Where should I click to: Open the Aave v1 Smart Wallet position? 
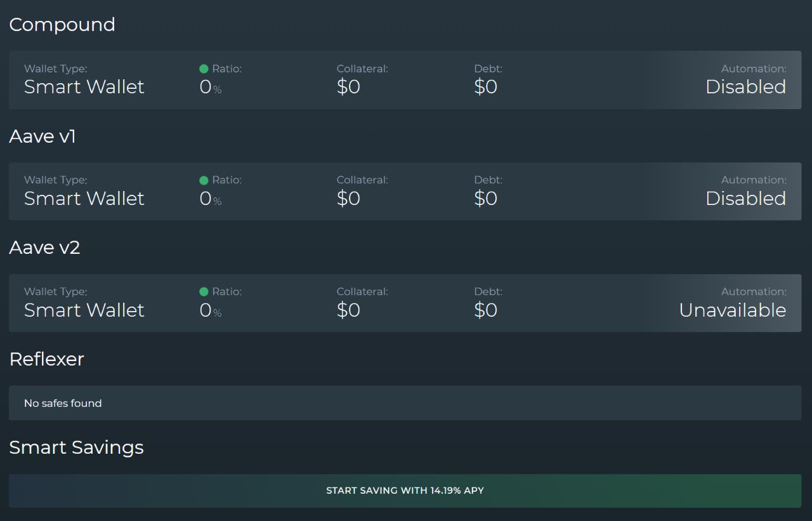pos(84,199)
